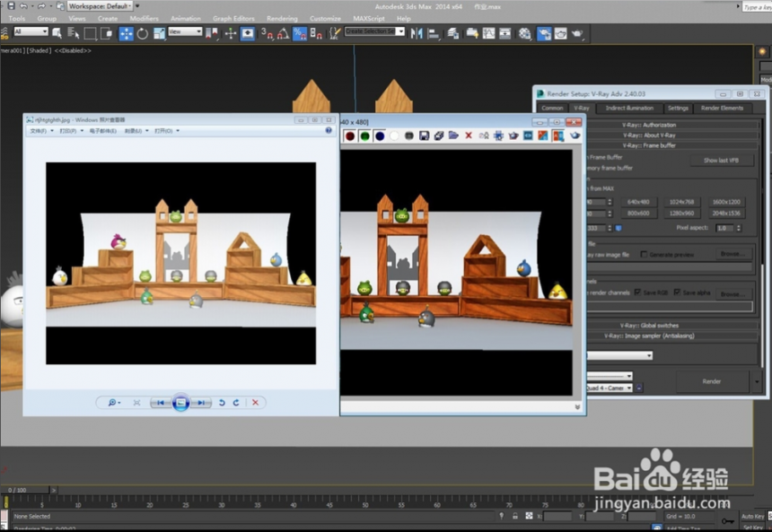Save the frame buffer image
The width and height of the screenshot is (772, 532).
[424, 135]
